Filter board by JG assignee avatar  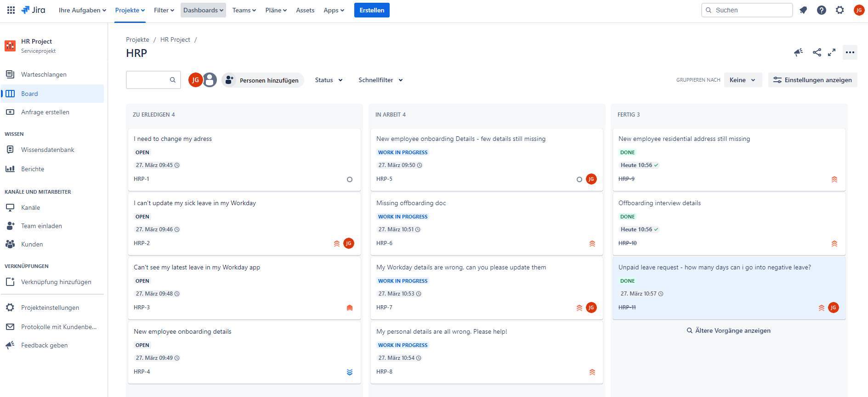coord(195,80)
